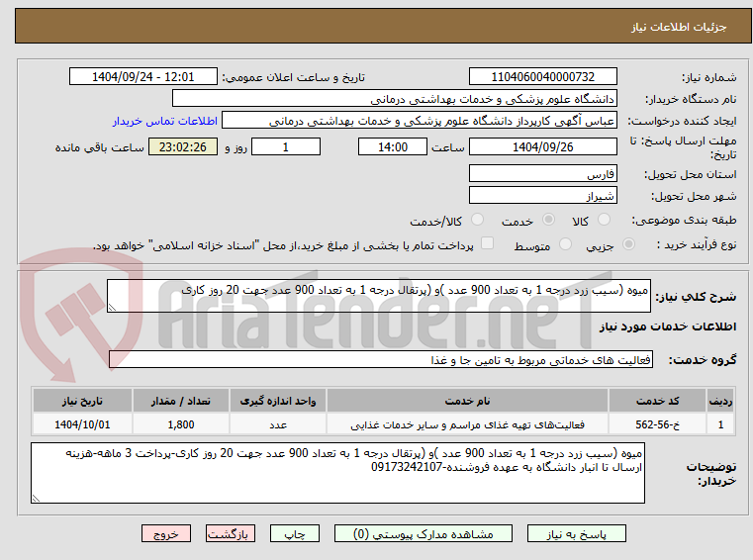Viewport: 753px width, 560px height.
Task: Click the خروج exit button
Action: (x=166, y=533)
